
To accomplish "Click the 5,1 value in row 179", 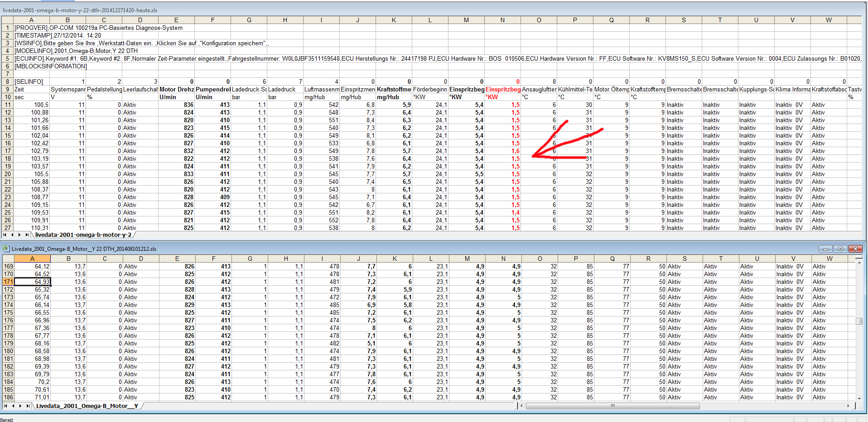I will [x=359, y=343].
